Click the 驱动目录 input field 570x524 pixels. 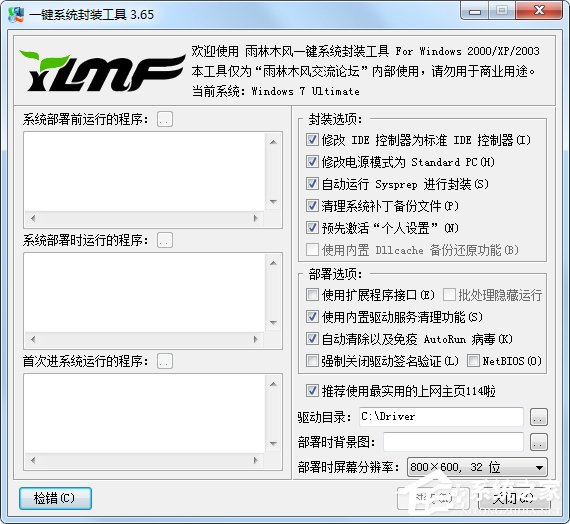pyautogui.click(x=441, y=417)
